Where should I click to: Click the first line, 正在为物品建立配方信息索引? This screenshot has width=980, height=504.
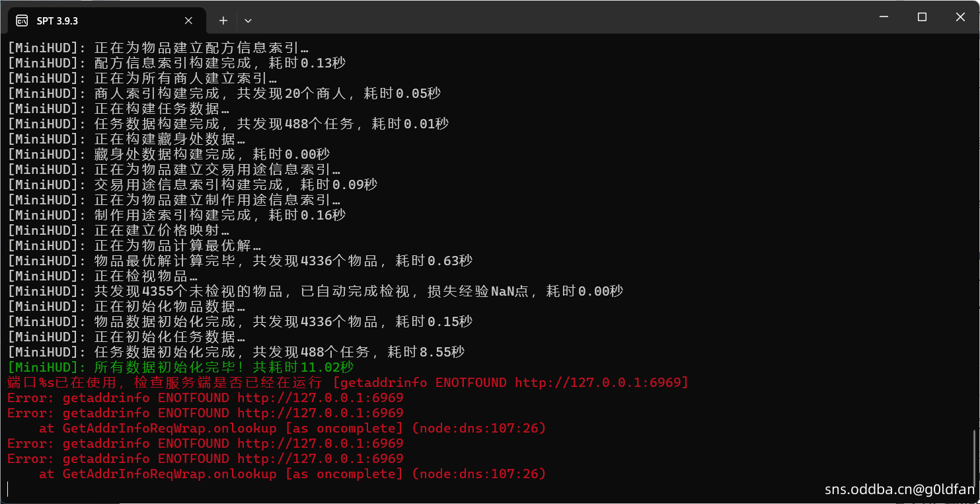pos(159,48)
